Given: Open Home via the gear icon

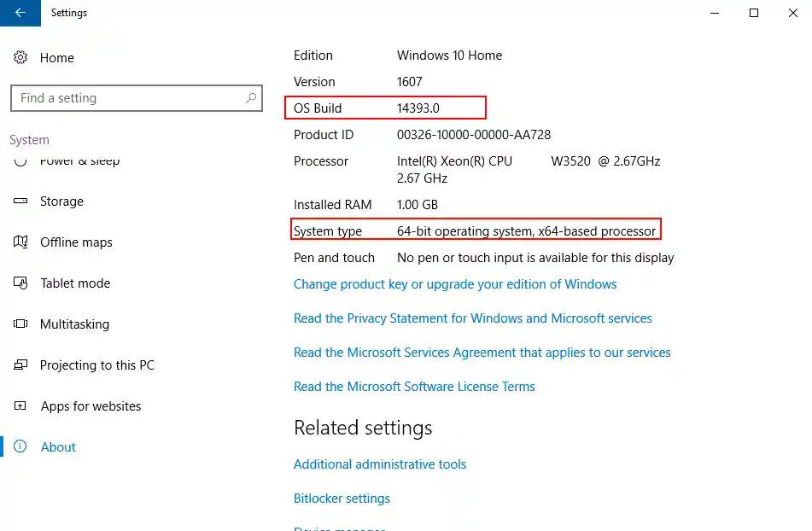Looking at the screenshot, I should tap(20, 57).
